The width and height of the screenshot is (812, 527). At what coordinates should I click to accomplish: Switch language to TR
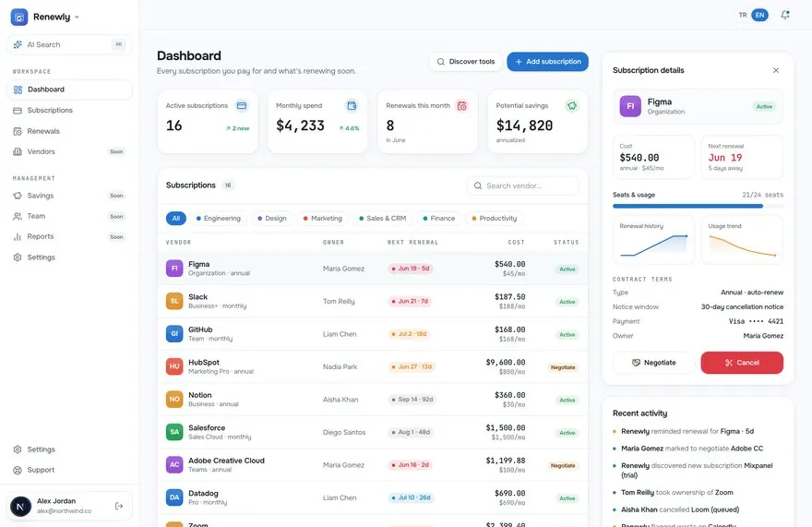coord(743,15)
